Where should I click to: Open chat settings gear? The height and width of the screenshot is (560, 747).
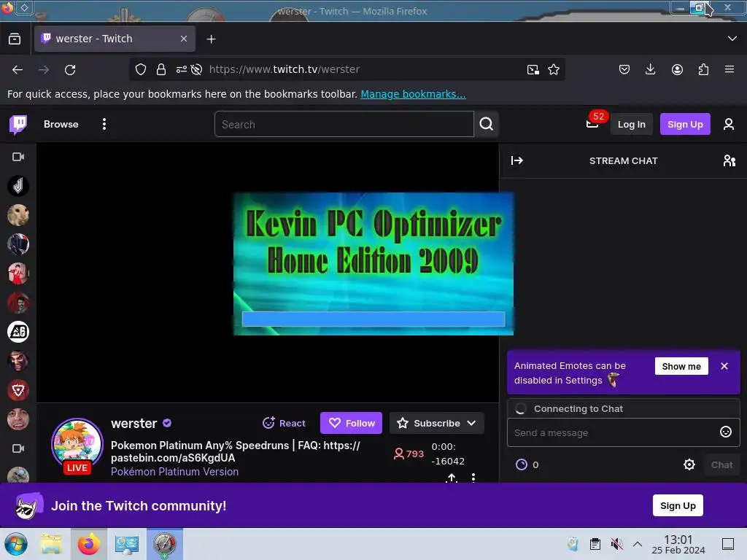[x=689, y=464]
